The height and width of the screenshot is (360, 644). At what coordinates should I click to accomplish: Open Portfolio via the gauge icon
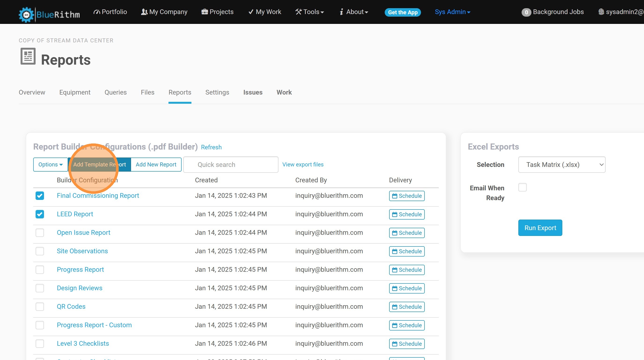click(x=97, y=12)
